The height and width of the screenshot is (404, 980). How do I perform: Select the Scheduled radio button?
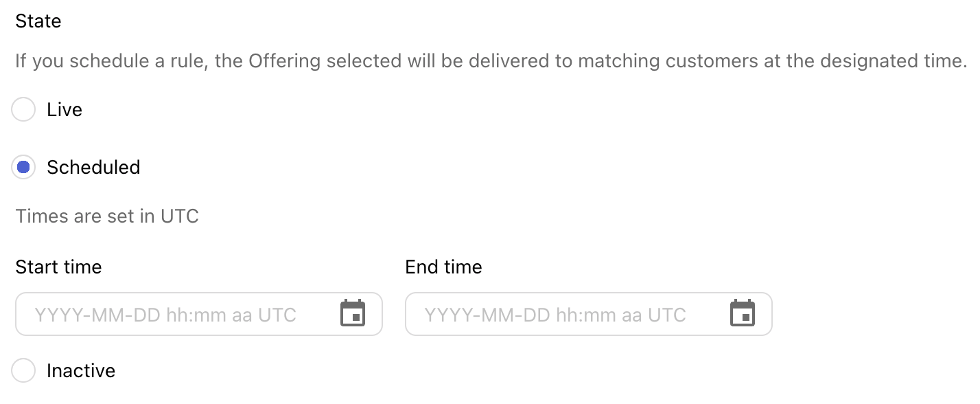[23, 167]
